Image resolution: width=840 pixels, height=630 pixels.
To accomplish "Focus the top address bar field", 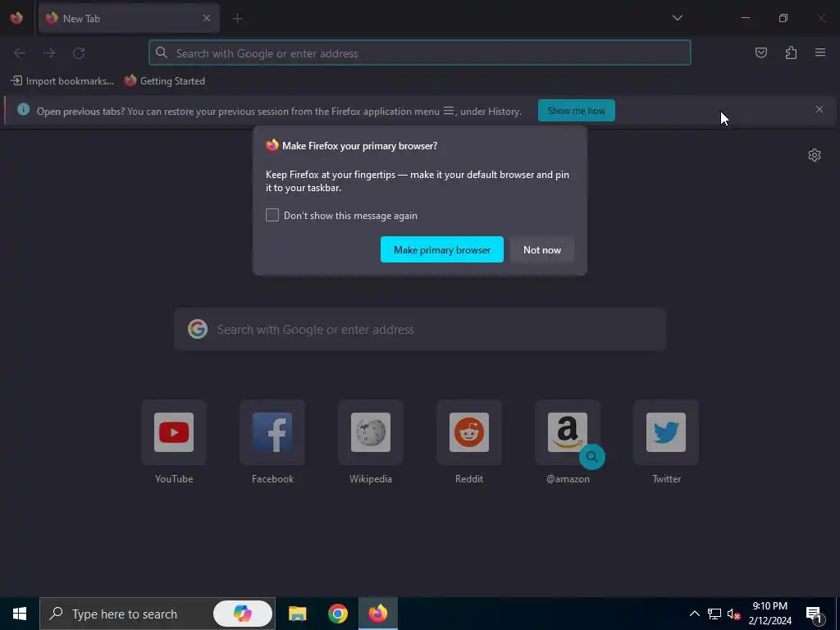I will pyautogui.click(x=419, y=53).
